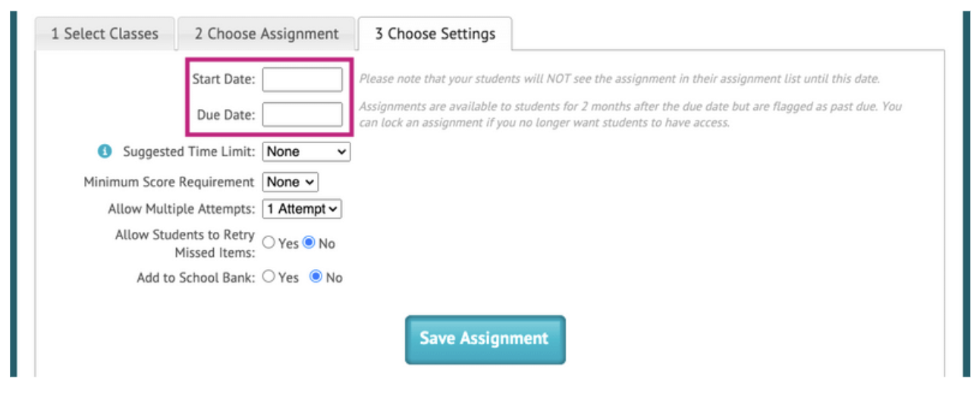Select Yes for Add to School Bank
980x397 pixels.
point(269,277)
